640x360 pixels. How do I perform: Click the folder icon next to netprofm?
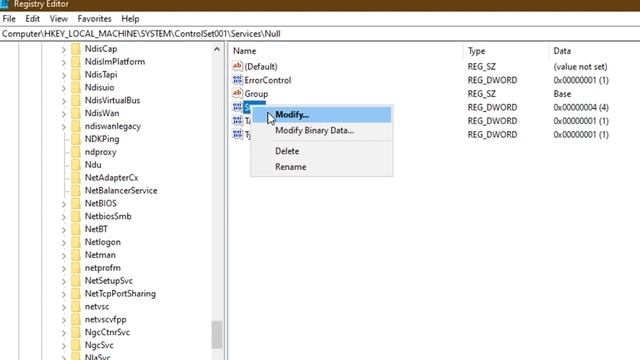(x=76, y=268)
